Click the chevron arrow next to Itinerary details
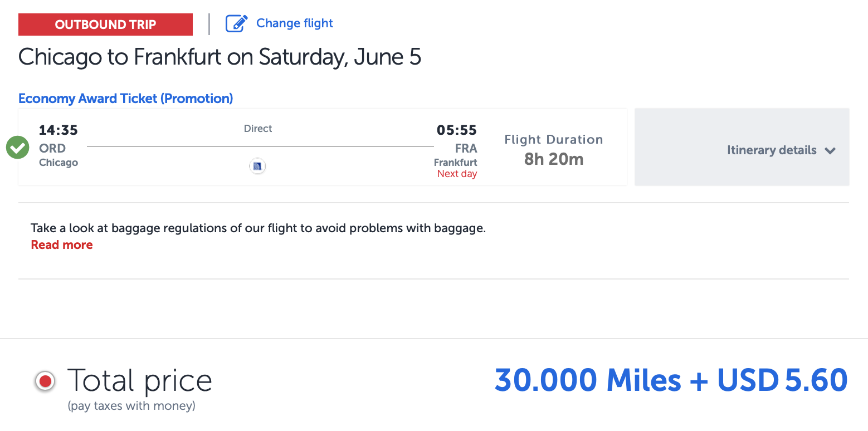868x431 pixels. click(831, 150)
